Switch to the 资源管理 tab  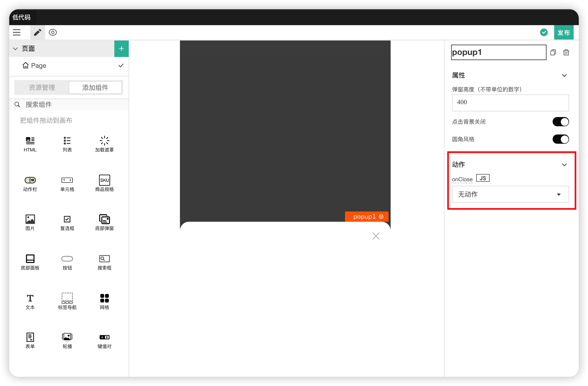pos(42,88)
